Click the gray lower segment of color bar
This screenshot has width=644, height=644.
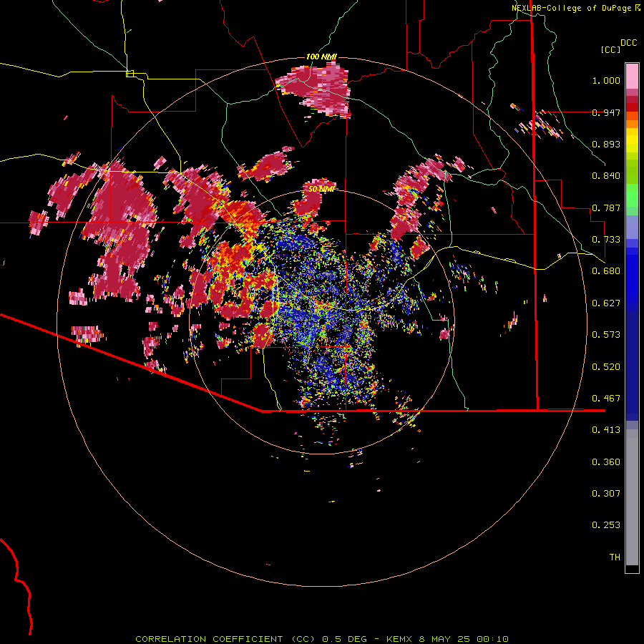tap(632, 497)
